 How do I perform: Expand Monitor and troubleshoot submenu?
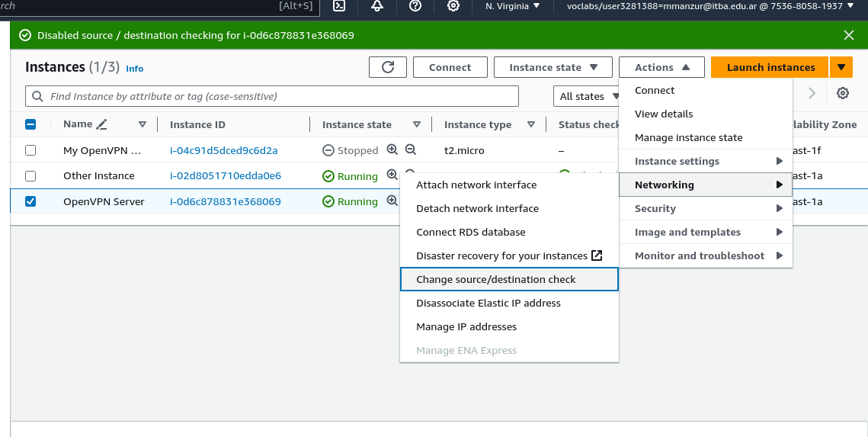coord(705,256)
